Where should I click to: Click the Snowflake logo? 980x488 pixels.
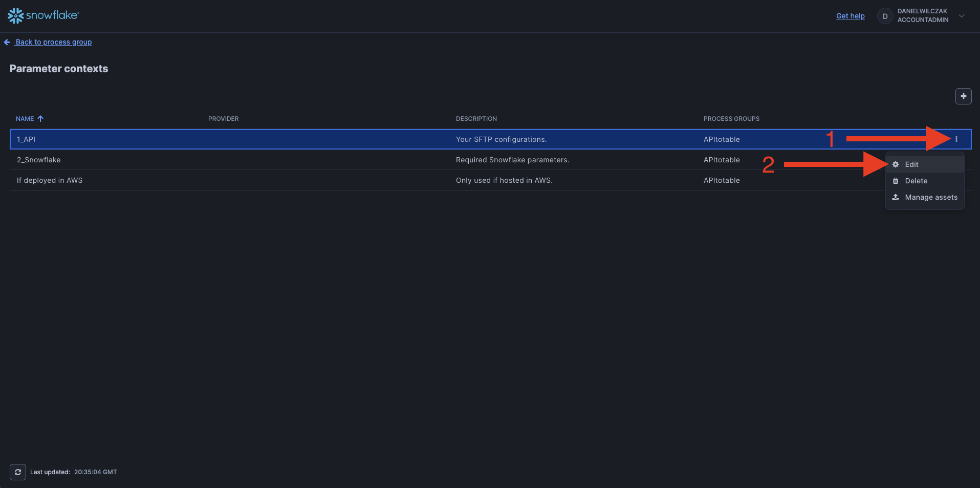(43, 16)
